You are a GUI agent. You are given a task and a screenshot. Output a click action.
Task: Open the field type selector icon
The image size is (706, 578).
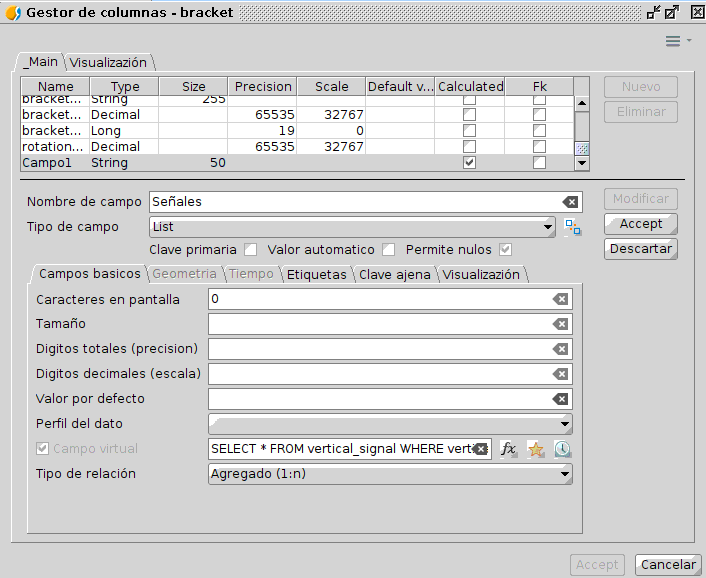[573, 227]
